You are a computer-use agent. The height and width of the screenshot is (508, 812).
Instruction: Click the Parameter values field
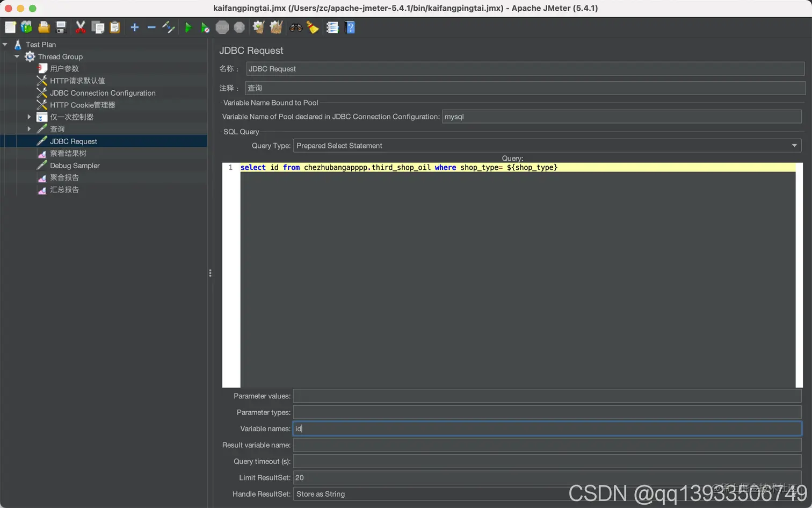point(547,396)
